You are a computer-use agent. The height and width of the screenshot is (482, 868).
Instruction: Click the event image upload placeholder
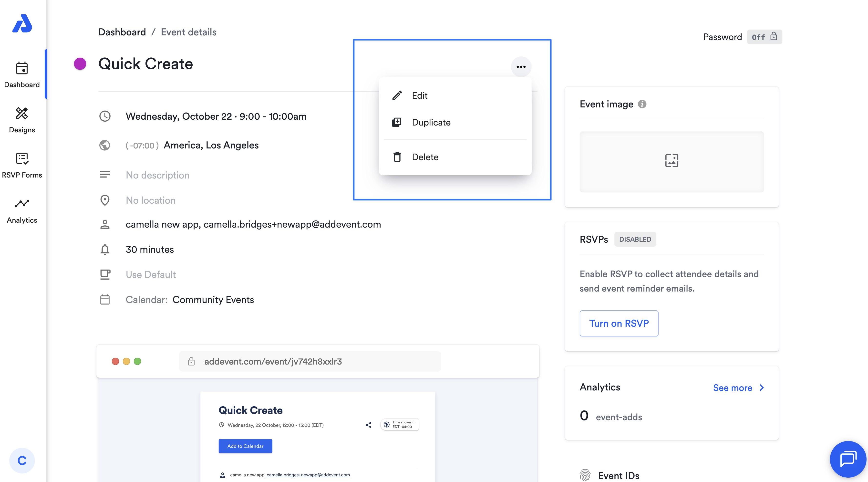[671, 161]
